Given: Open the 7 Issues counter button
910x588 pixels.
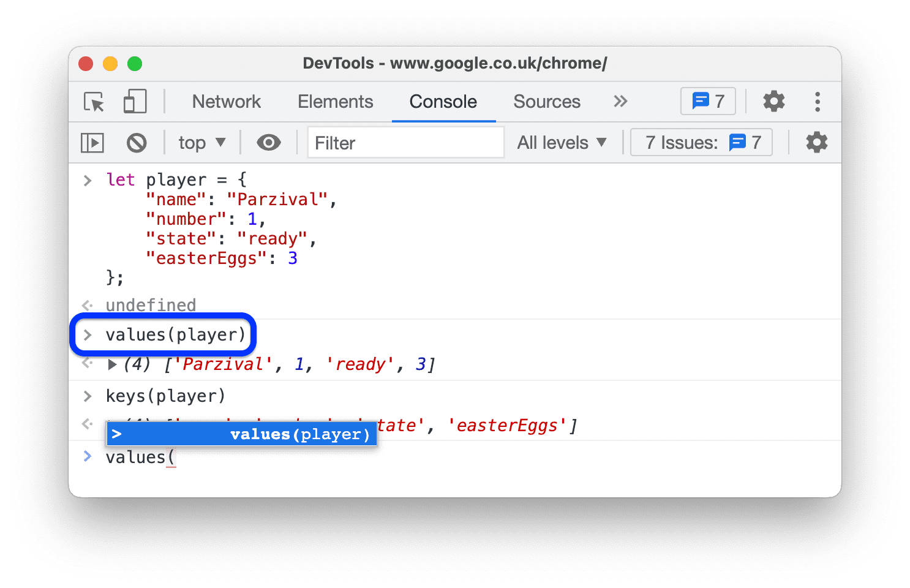Looking at the screenshot, I should coord(701,142).
